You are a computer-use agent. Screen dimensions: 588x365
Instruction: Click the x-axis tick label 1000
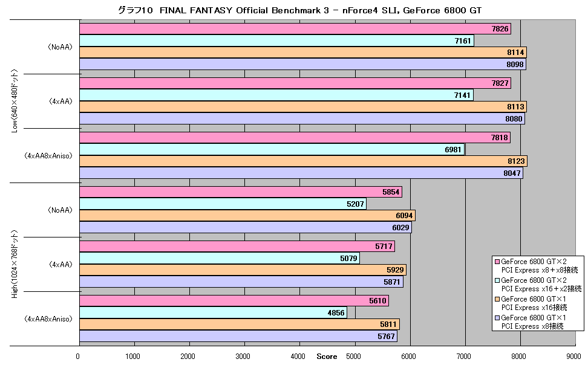click(132, 357)
